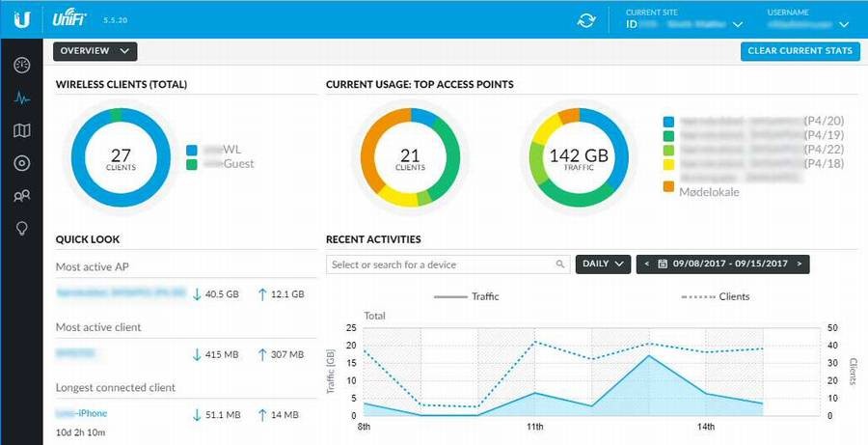Open the Dashboard gauge icon in sidebar
Viewport: 868px width, 445px height.
point(21,66)
